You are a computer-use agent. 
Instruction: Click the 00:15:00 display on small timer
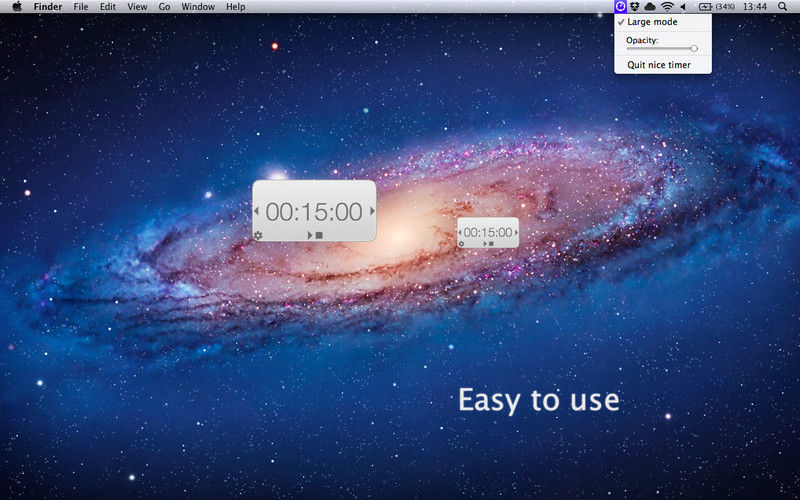pyautogui.click(x=488, y=233)
